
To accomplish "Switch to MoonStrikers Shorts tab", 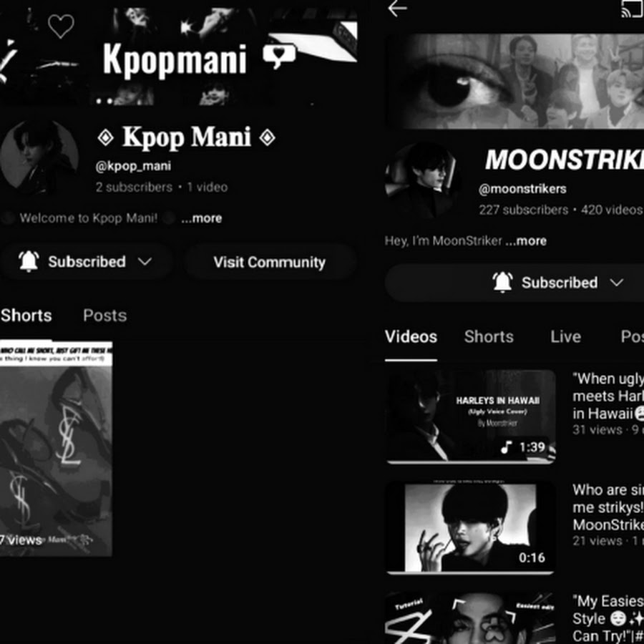I will [489, 337].
